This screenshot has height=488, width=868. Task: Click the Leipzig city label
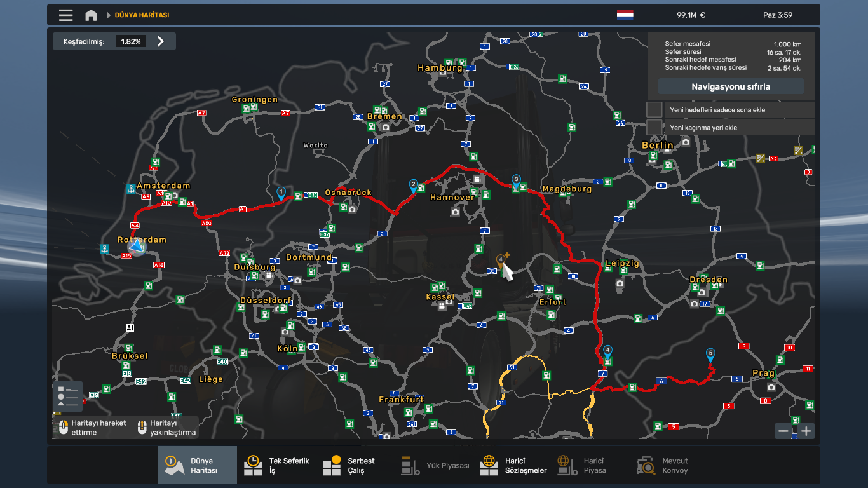[x=623, y=263]
